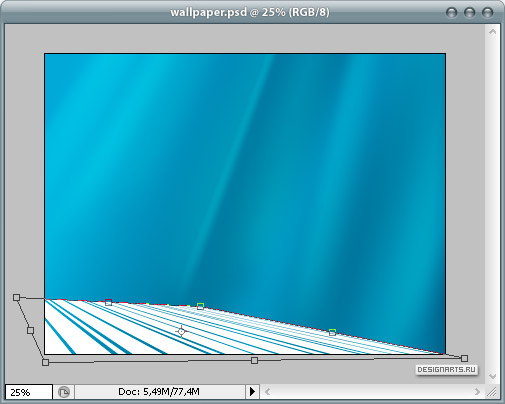Viewport: 505px width, 404px height.
Task: Click the first window control button in title bar
Action: (452, 13)
